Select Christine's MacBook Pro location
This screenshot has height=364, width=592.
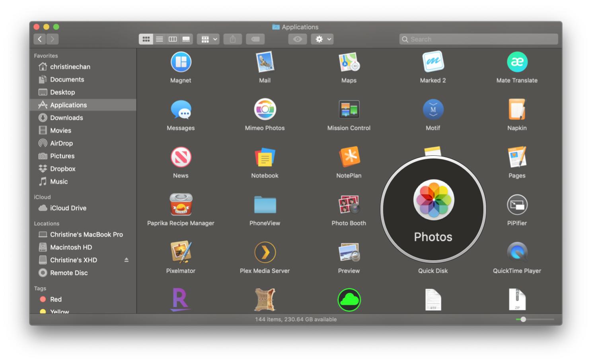[83, 234]
